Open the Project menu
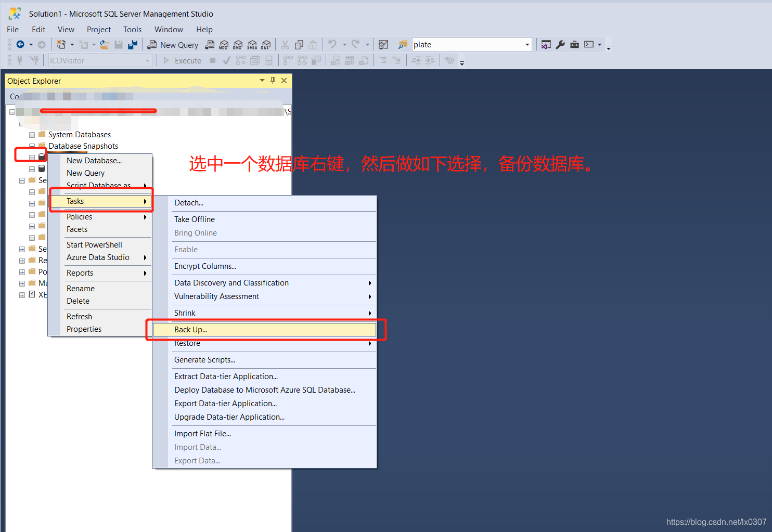The image size is (772, 532). click(99, 30)
